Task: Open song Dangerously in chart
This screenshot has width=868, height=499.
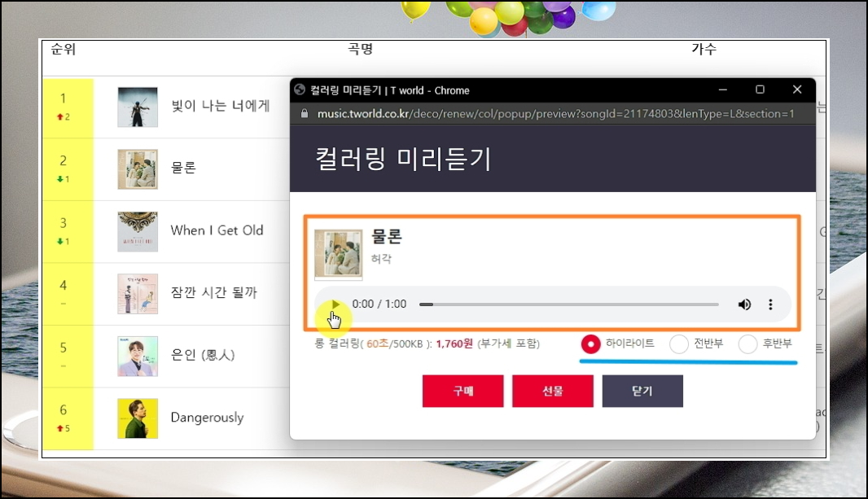Action: tap(207, 417)
